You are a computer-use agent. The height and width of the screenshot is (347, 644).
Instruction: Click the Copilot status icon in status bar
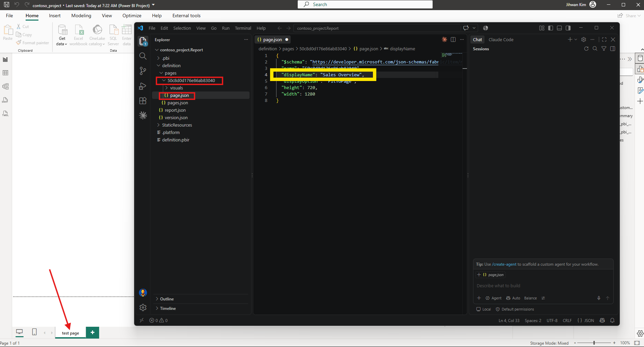click(x=602, y=320)
